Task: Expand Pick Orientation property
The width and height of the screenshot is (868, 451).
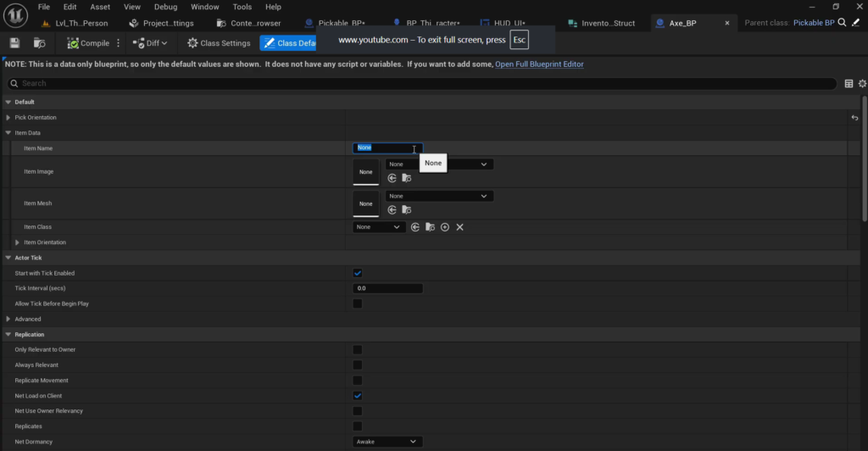Action: pyautogui.click(x=8, y=118)
